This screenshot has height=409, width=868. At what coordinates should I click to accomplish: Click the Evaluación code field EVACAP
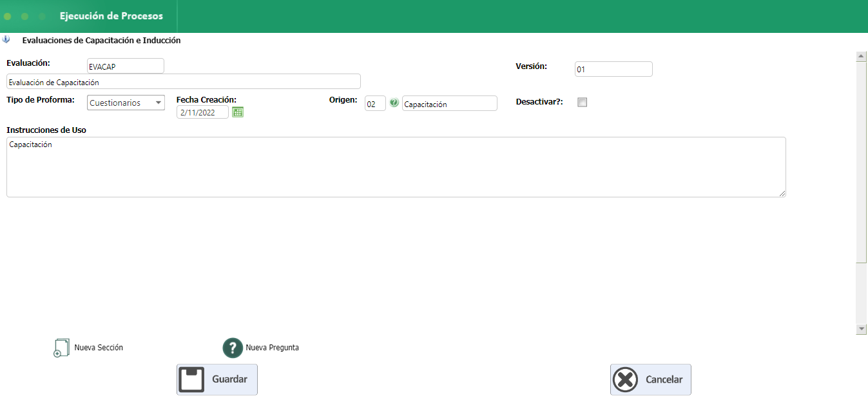(126, 66)
